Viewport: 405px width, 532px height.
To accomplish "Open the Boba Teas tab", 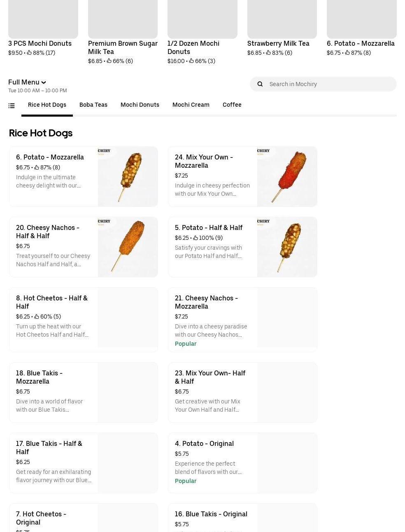I will 93,105.
